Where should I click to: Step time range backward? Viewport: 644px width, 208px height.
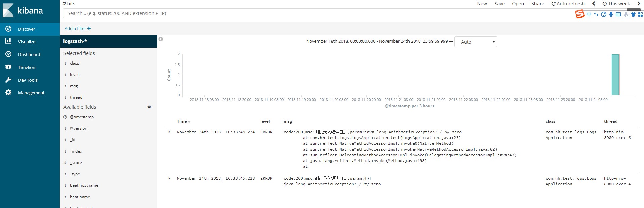[594, 4]
